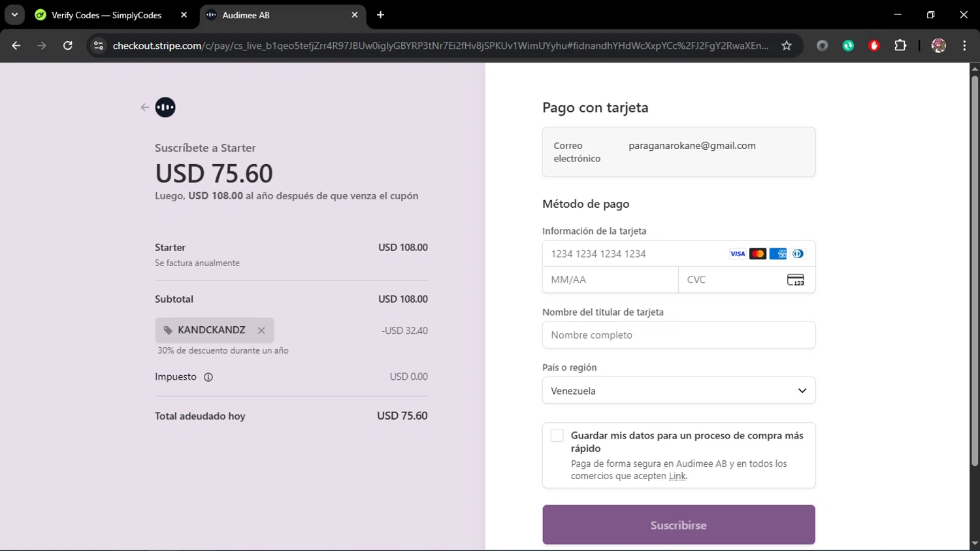Image resolution: width=980 pixels, height=551 pixels.
Task: Click the Subtotal USD 108.00 amount
Action: [x=403, y=299]
